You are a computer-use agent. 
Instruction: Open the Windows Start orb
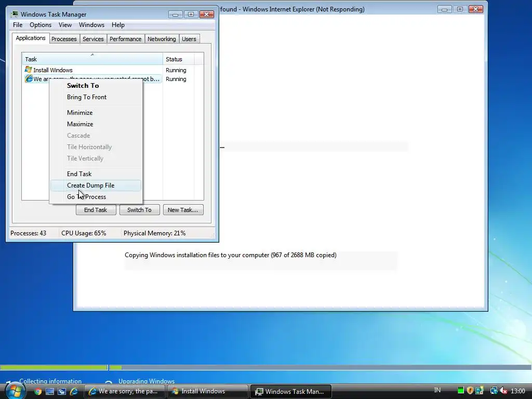[x=15, y=391]
